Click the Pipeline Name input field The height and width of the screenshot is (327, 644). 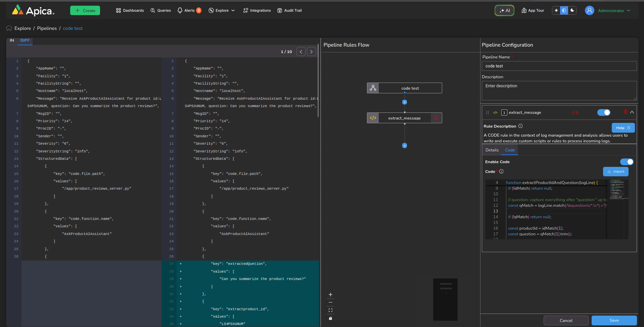[559, 66]
